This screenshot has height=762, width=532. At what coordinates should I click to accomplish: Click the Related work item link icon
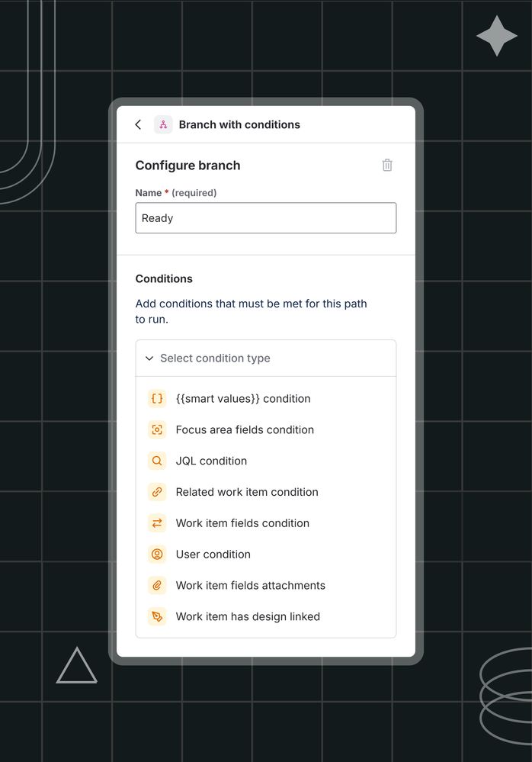157,492
